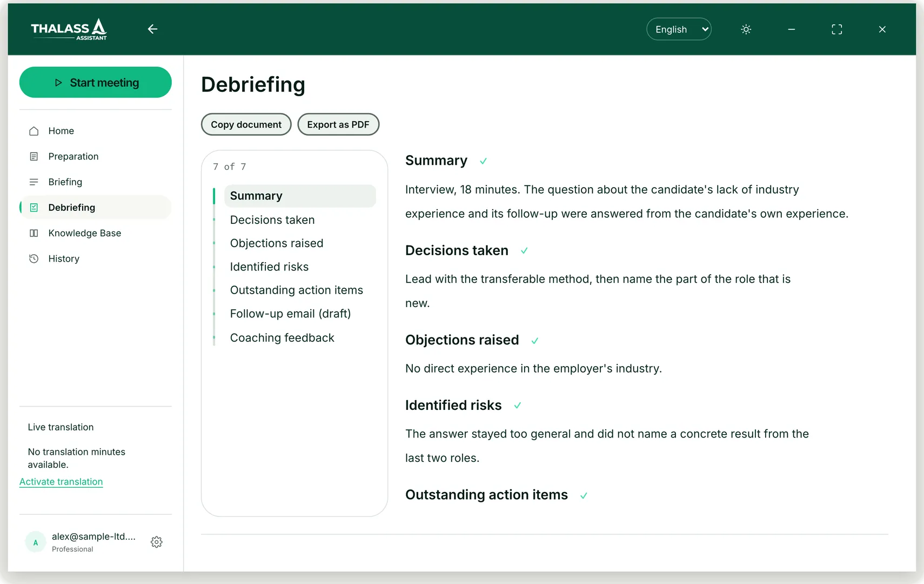924x584 pixels.
Task: Click the Home icon in the sidebar
Action: click(34, 131)
